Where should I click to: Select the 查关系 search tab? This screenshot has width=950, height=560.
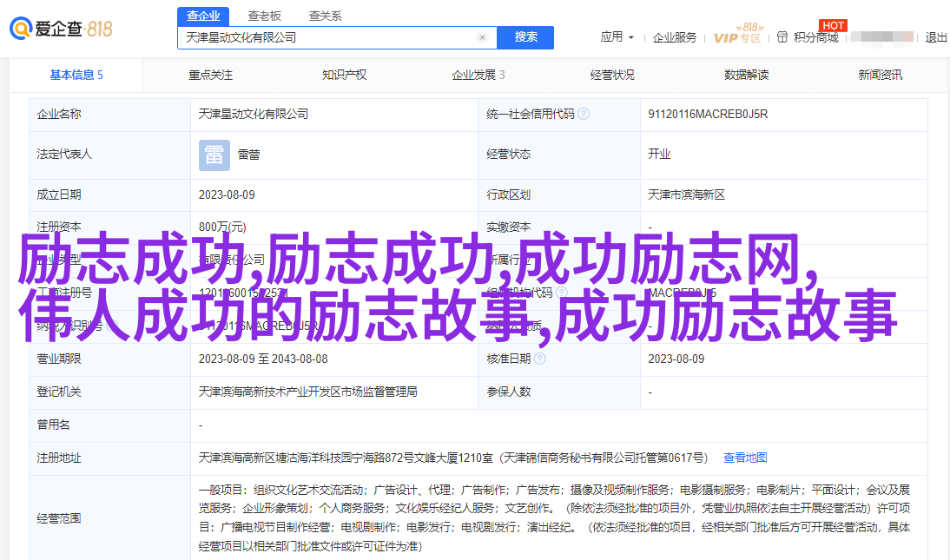pyautogui.click(x=326, y=16)
